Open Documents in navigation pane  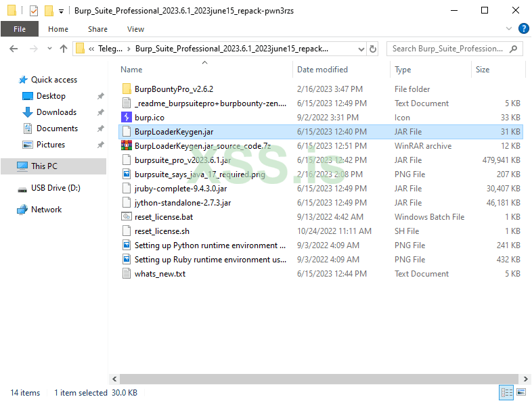pyautogui.click(x=57, y=128)
